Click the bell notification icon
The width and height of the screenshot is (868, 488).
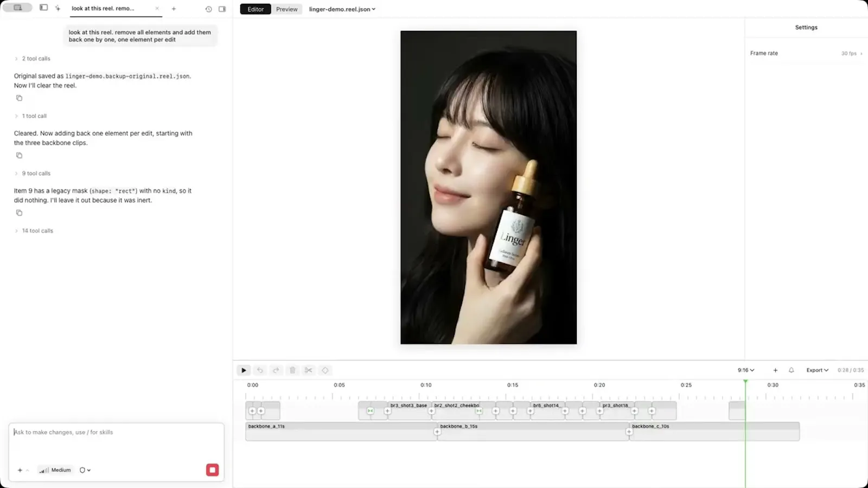(792, 370)
